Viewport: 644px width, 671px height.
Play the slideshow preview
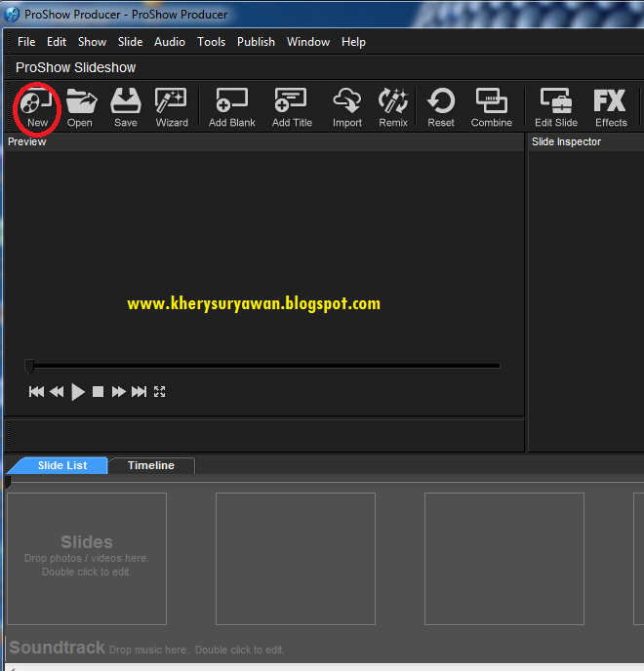click(77, 391)
